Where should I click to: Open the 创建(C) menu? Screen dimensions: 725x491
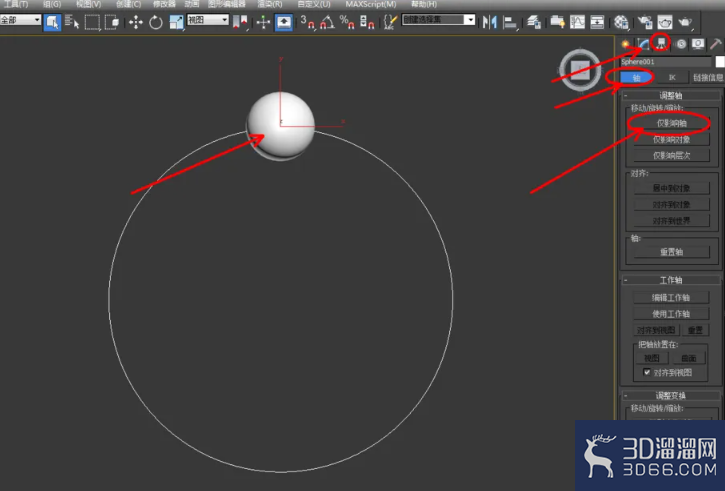129,4
